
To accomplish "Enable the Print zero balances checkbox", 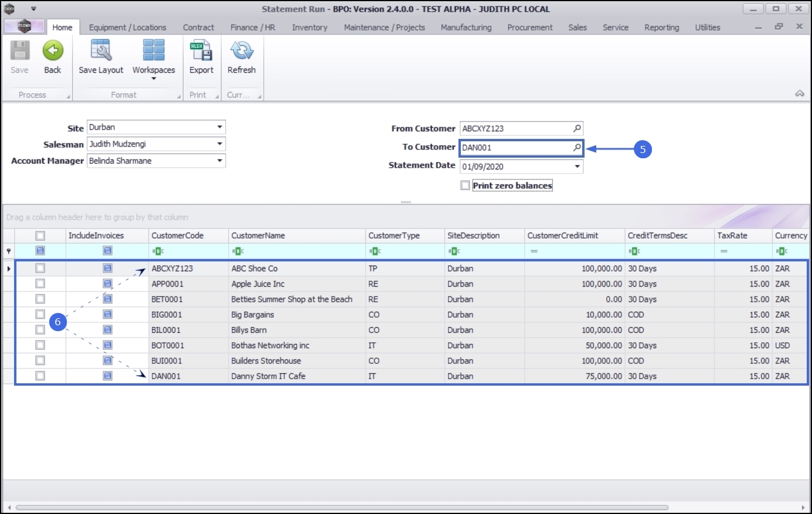I will click(x=466, y=186).
